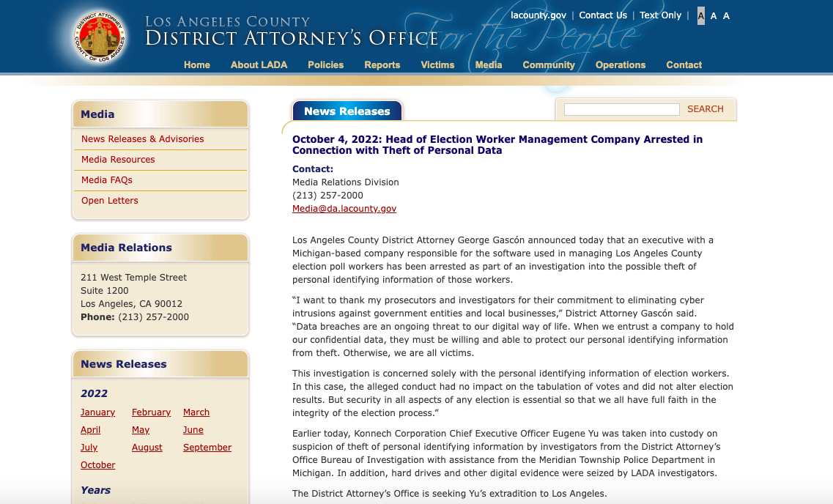View October 2022 news releases
The height and width of the screenshot is (504, 833).
[98, 465]
